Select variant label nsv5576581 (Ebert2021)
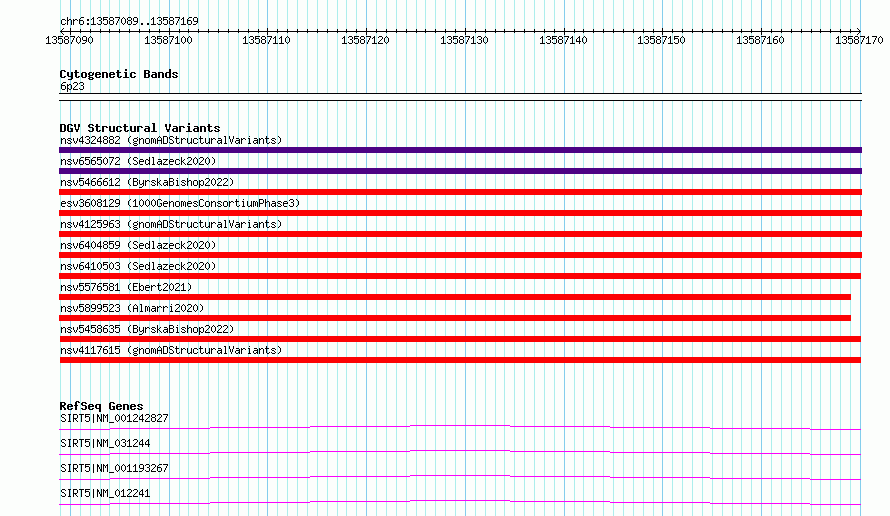890x516 pixels. pyautogui.click(x=126, y=287)
